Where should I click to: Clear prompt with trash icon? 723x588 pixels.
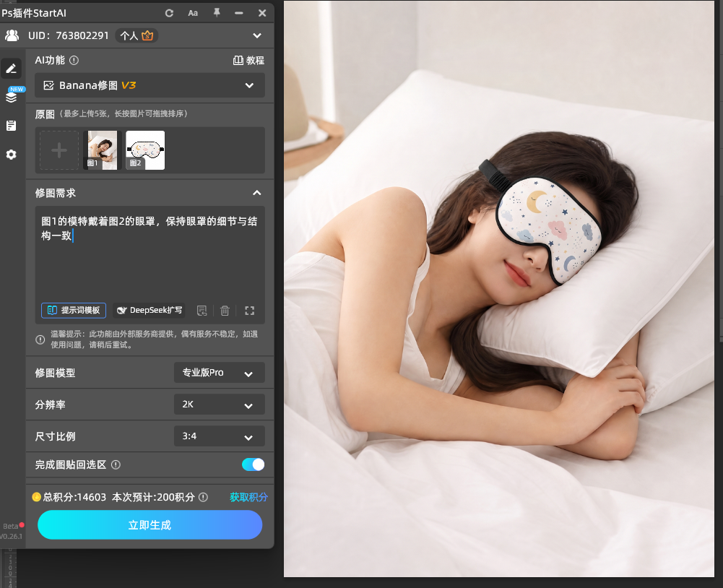225,311
